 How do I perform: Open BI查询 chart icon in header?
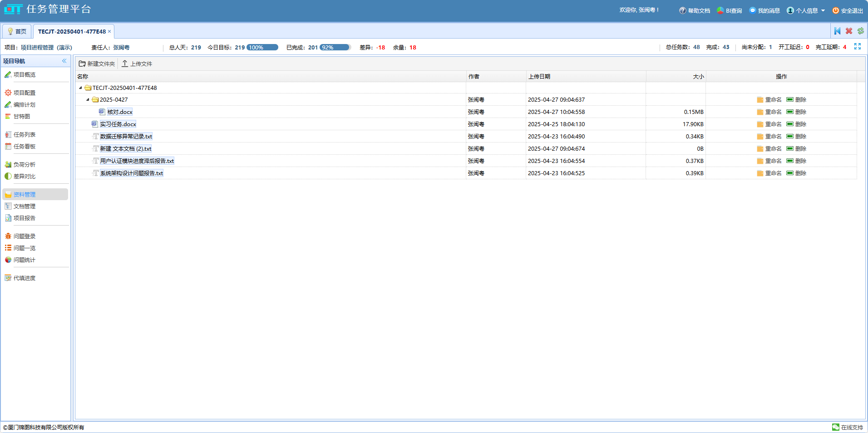720,10
